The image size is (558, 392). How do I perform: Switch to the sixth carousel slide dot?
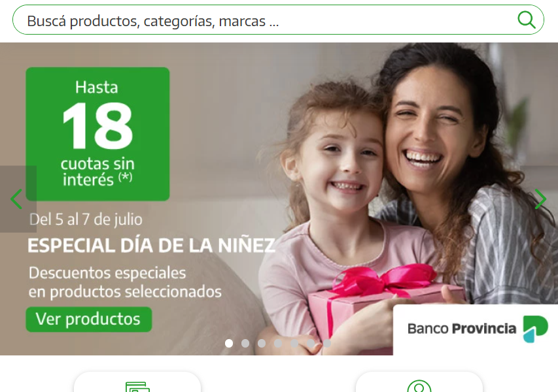(x=311, y=343)
